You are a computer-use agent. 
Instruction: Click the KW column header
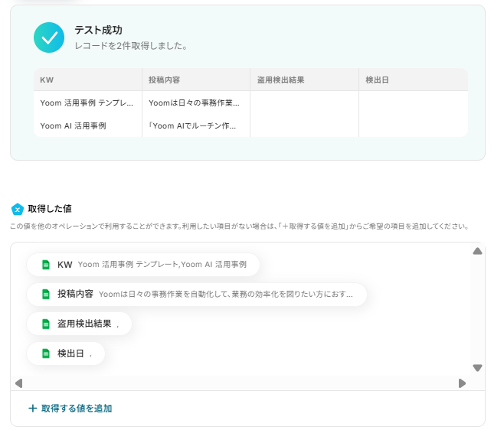click(x=88, y=80)
